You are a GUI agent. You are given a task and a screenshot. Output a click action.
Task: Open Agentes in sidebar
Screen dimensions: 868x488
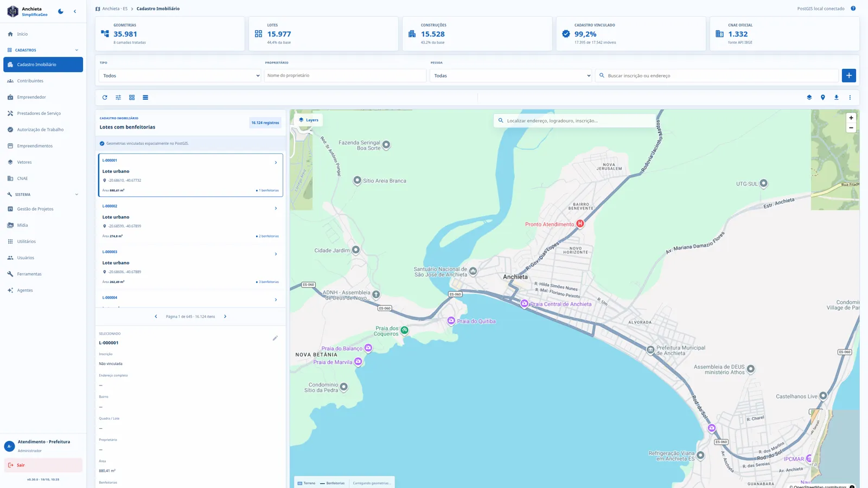43,290
